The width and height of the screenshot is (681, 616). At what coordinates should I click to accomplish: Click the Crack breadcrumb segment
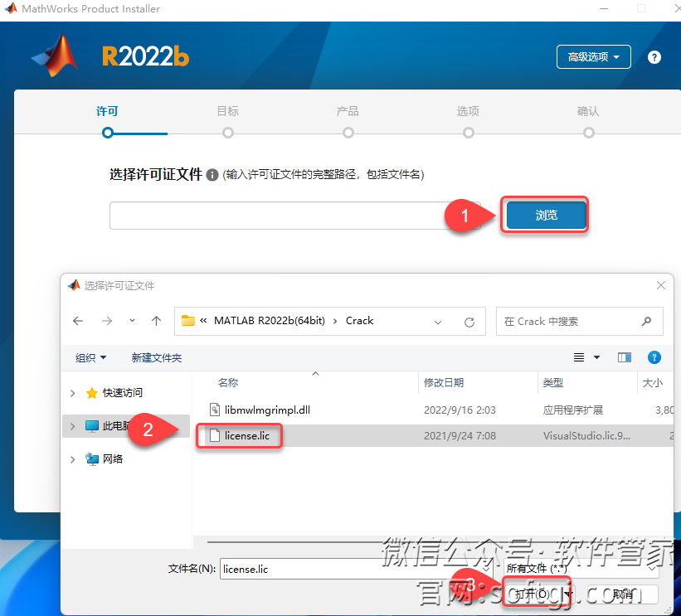tap(359, 321)
